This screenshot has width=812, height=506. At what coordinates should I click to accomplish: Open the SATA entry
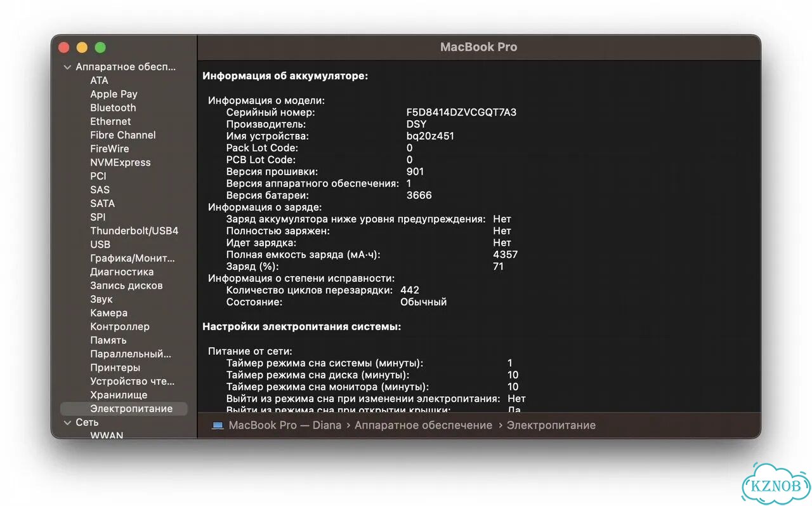pyautogui.click(x=102, y=204)
